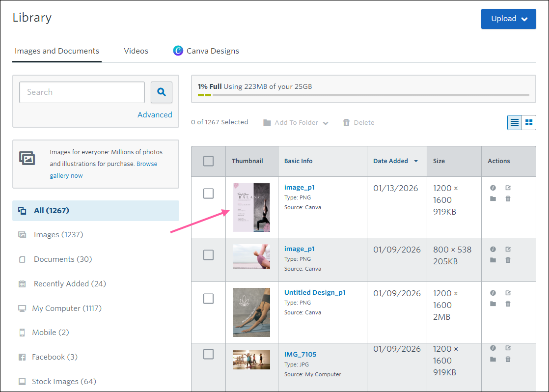Click the Advanced search link
Image resolution: width=549 pixels, height=392 pixels.
pos(155,114)
